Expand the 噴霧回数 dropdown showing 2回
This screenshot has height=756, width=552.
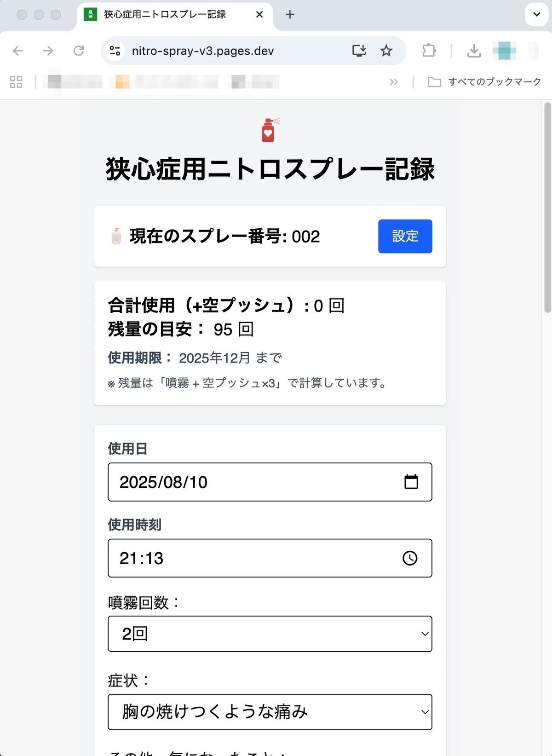point(270,634)
